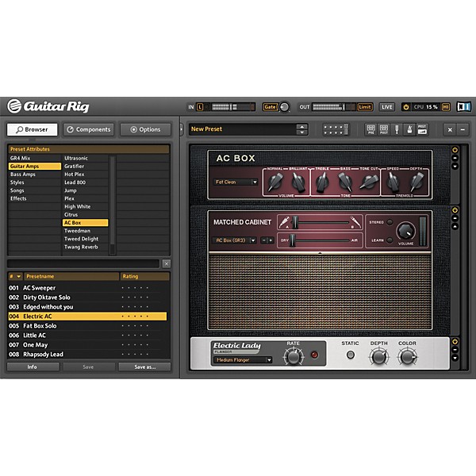
Task: Click the Flanger Rate knob
Action: (293, 357)
